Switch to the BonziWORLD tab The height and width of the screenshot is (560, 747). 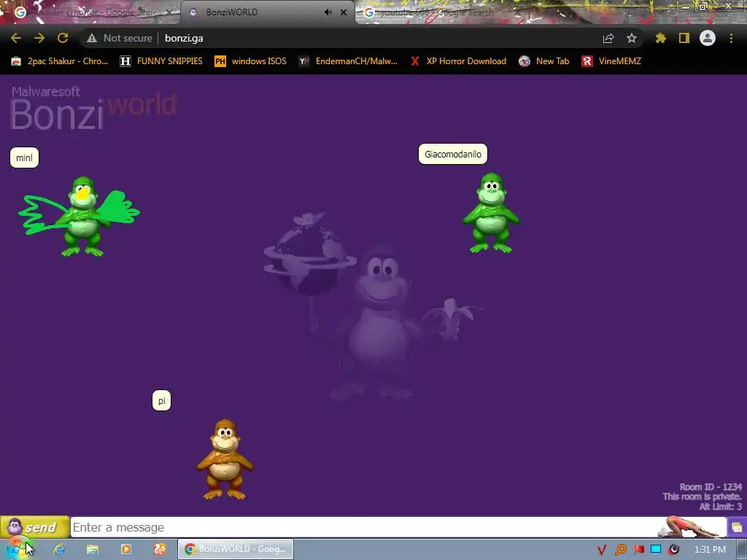pos(268,12)
